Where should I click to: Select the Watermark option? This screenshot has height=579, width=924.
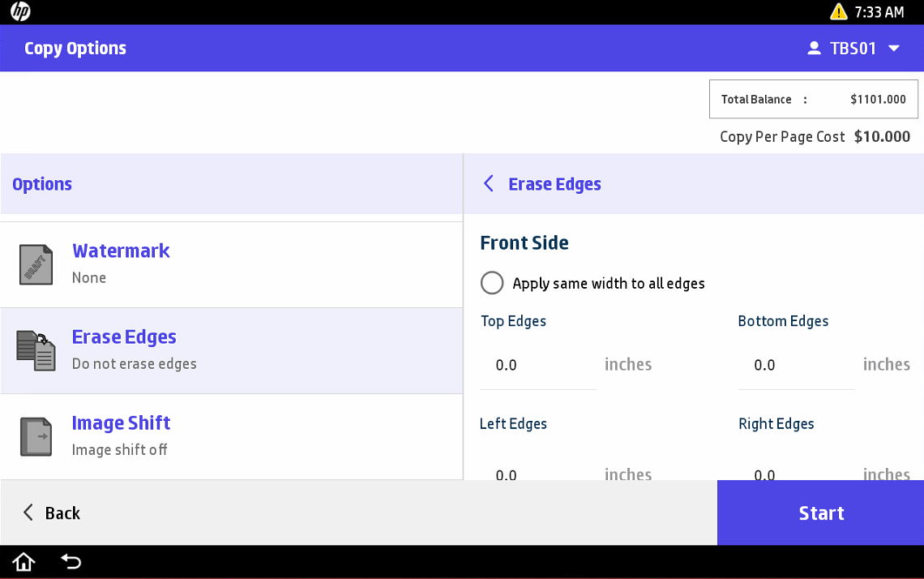[x=121, y=251]
